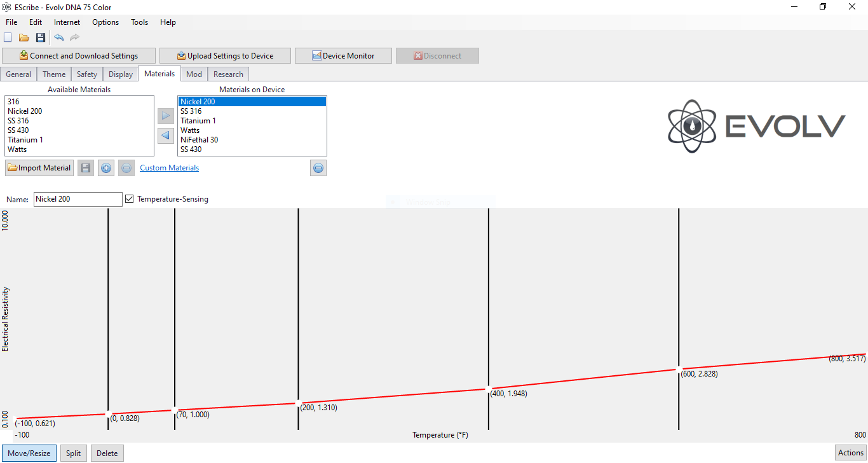Click Upload Settings to Device button
Image resolution: width=868 pixels, height=463 pixels.
(225, 56)
